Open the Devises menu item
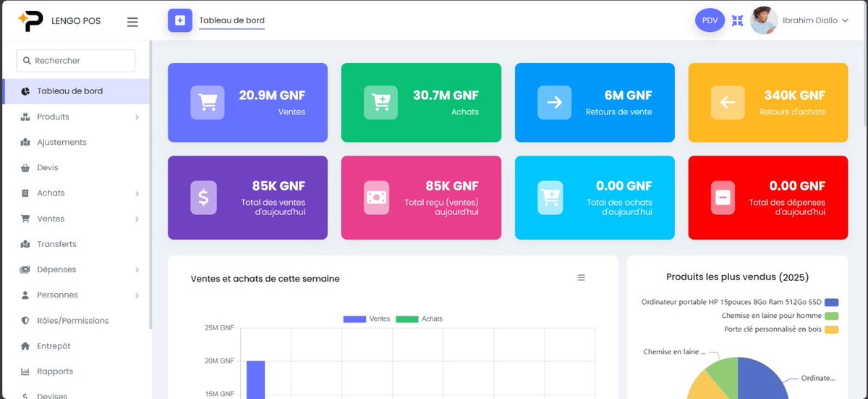 pos(76,395)
